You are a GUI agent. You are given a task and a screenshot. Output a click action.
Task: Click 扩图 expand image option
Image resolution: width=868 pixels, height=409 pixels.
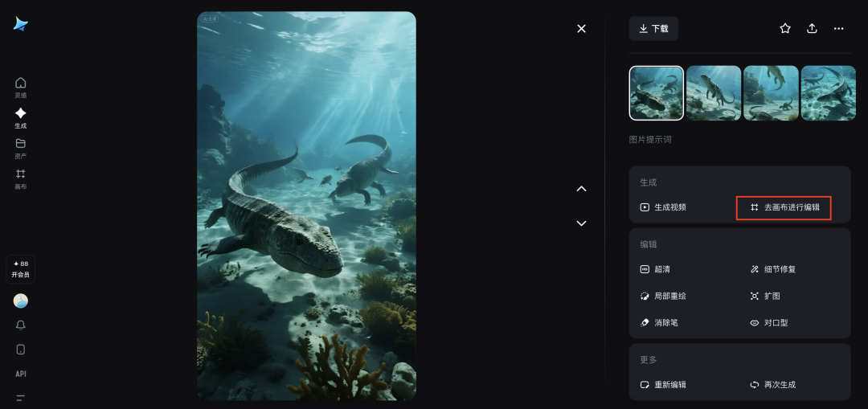click(764, 296)
